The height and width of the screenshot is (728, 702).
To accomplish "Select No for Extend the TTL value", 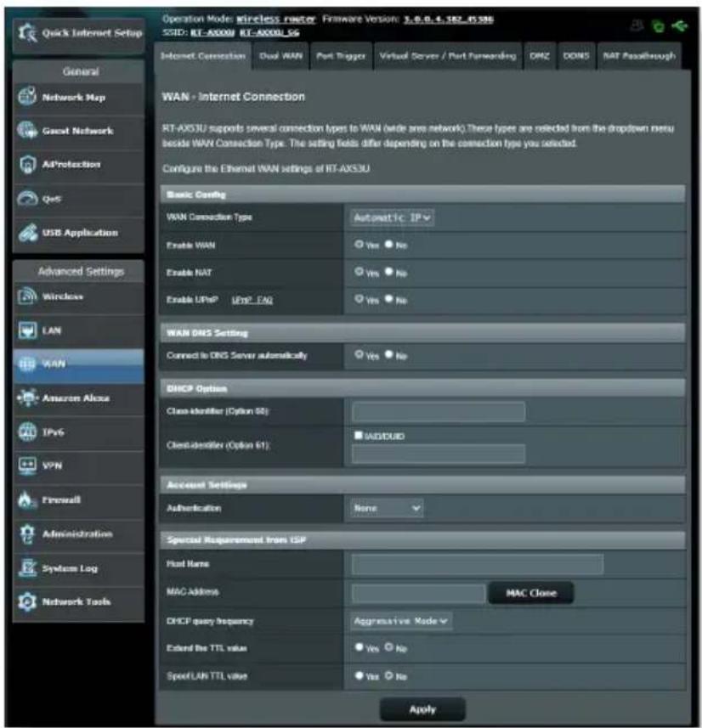I will 389,646.
